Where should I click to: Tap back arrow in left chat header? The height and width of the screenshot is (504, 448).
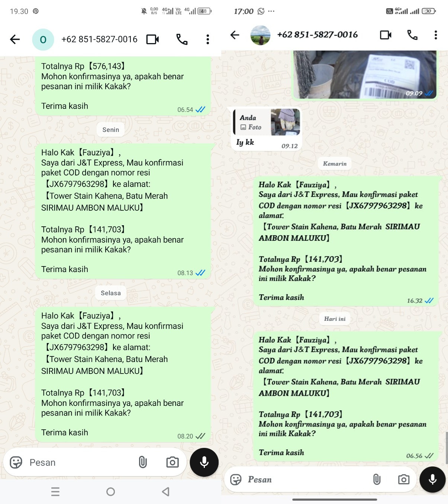15,39
